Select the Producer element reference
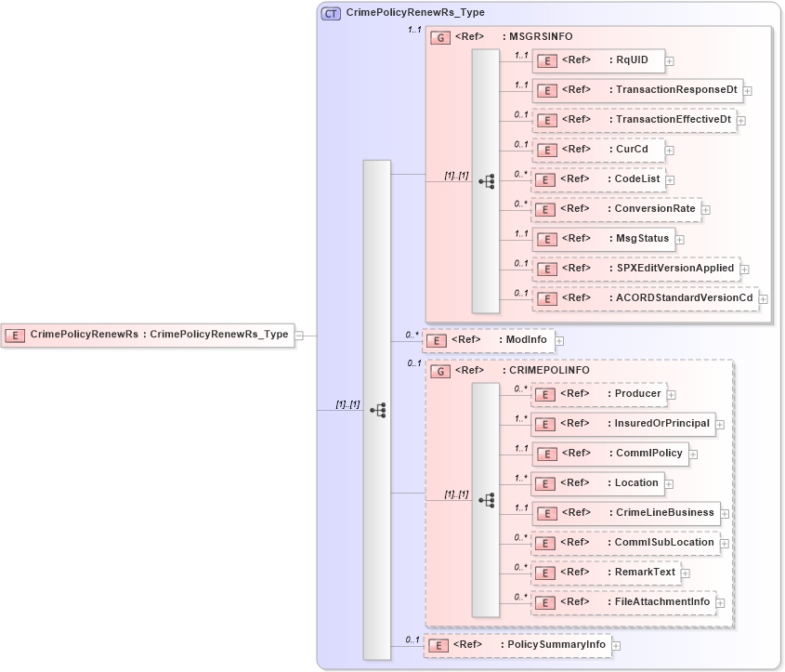Image resolution: width=785 pixels, height=672 pixels. pos(545,394)
